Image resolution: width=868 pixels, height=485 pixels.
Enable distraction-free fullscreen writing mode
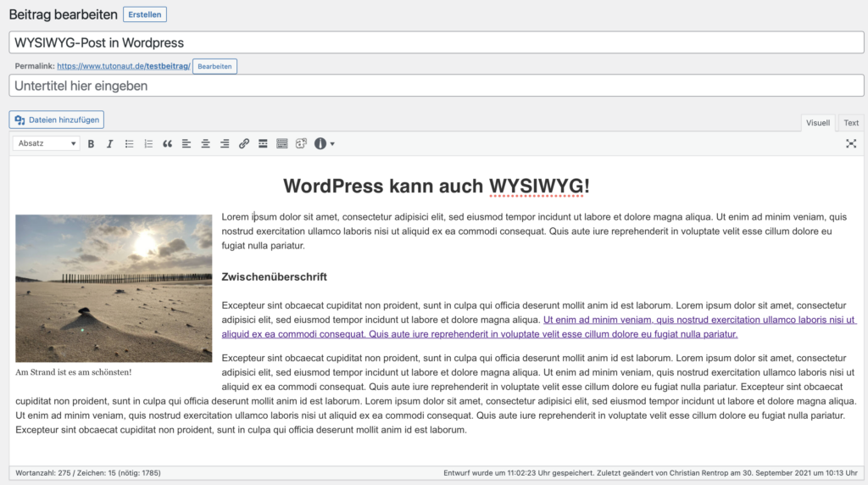pos(851,144)
